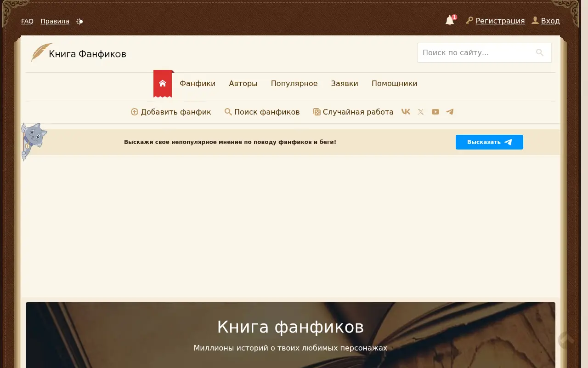Click the Миллионы историй banner subtitle
This screenshot has height=368, width=588.
pyautogui.click(x=290, y=348)
